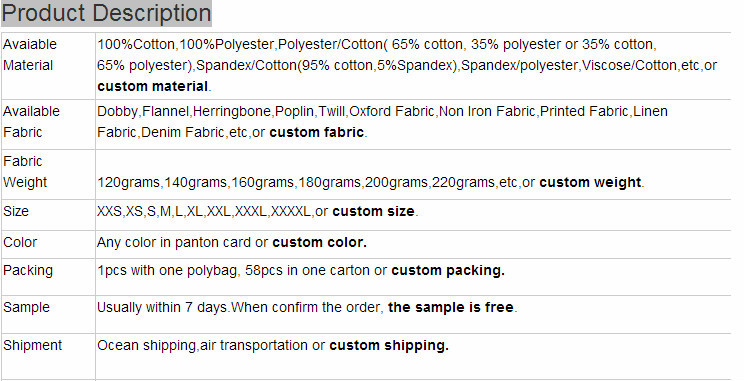Select the Sample row label
This screenshot has height=381, width=744.
coord(27,307)
